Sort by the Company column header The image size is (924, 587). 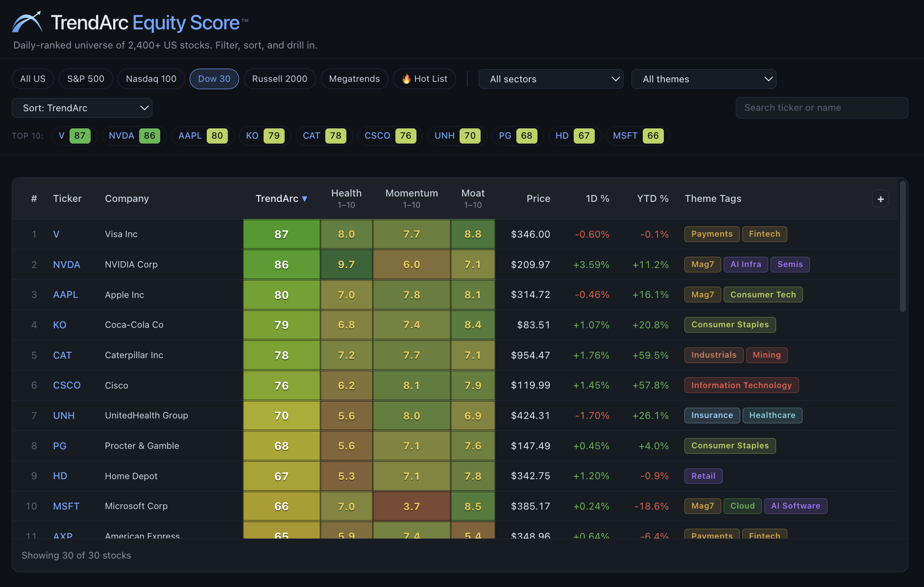click(x=127, y=198)
